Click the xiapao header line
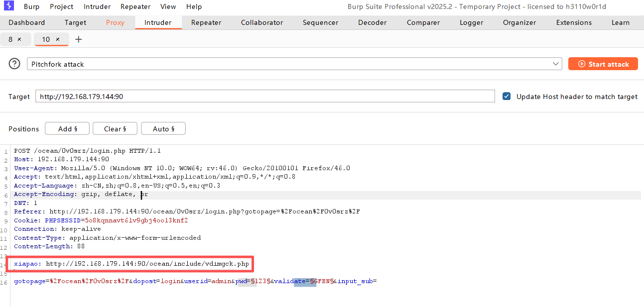644x306 pixels. (131, 264)
